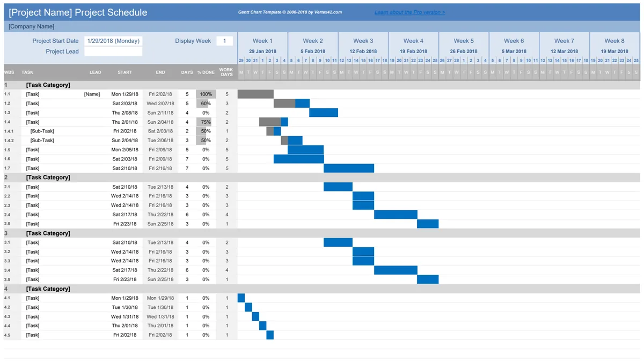
Task: Select end date 'Tue 2/06/18' of sub-task 1.4.2
Action: coord(160,141)
